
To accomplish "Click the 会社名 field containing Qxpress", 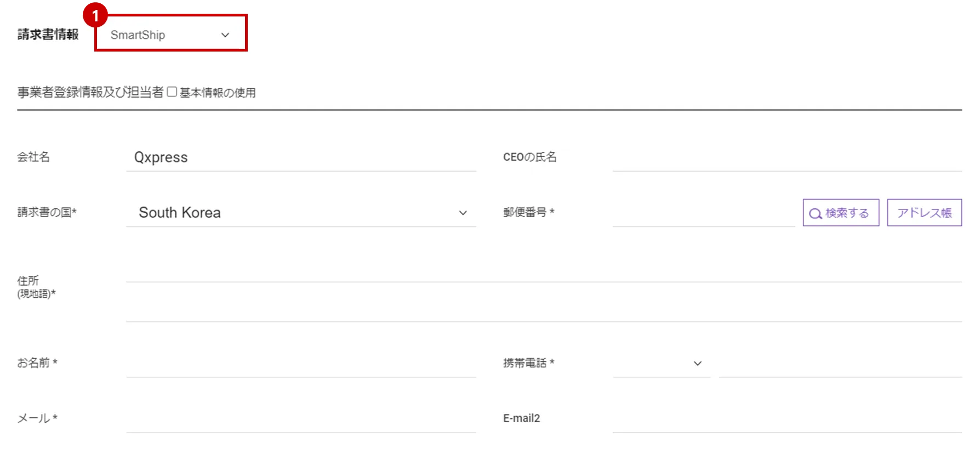I will (x=300, y=157).
